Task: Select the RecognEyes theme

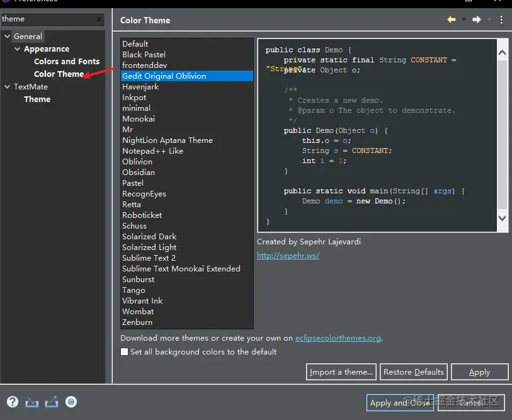Action: (x=187, y=194)
